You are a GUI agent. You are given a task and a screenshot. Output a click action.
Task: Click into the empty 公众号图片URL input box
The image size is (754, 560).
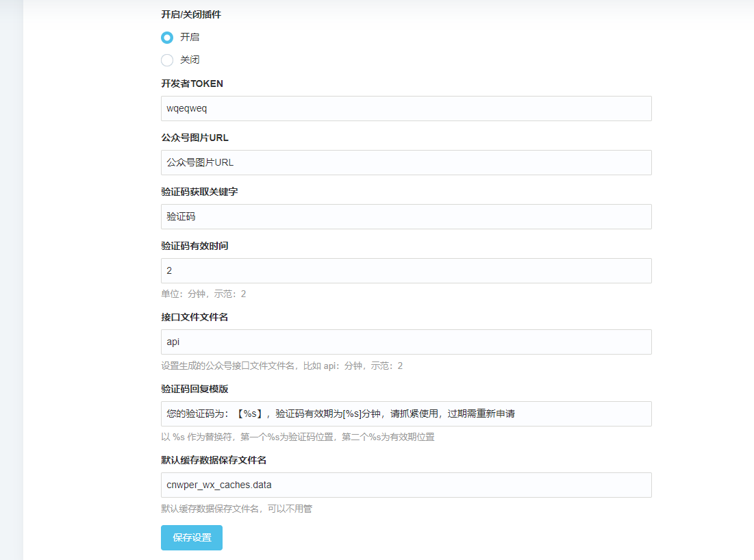pyautogui.click(x=406, y=163)
